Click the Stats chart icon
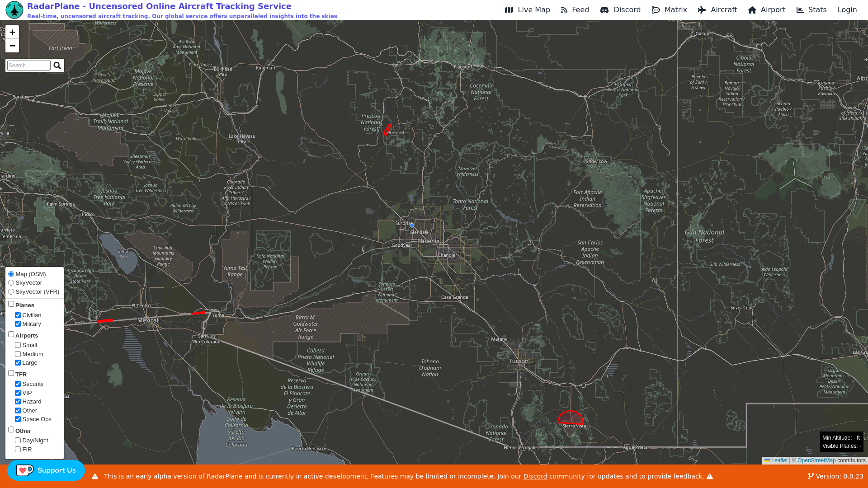This screenshot has width=868, height=488. pos(800,10)
